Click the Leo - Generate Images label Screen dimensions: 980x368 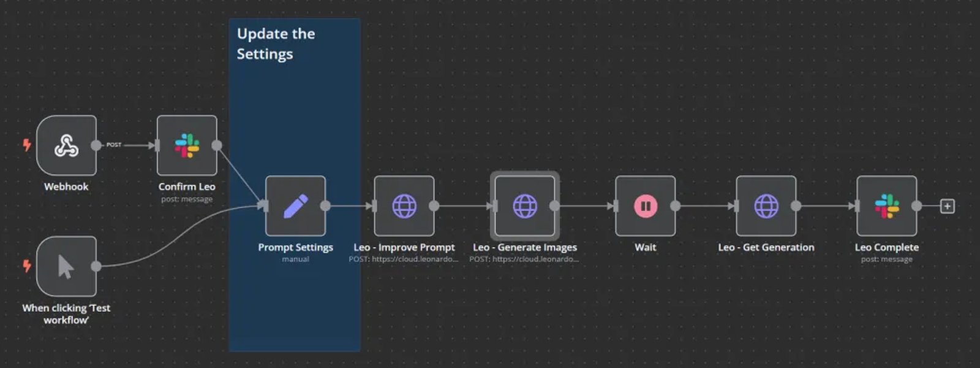click(525, 247)
